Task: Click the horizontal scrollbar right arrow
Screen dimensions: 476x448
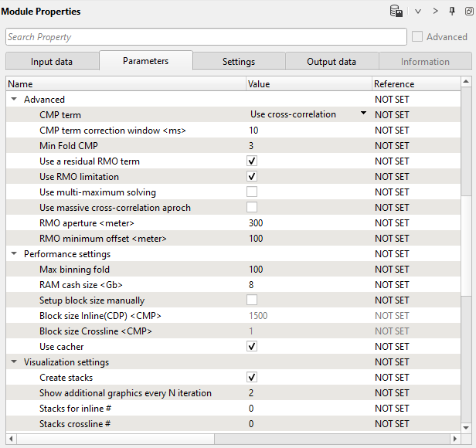Action: click(x=455, y=439)
